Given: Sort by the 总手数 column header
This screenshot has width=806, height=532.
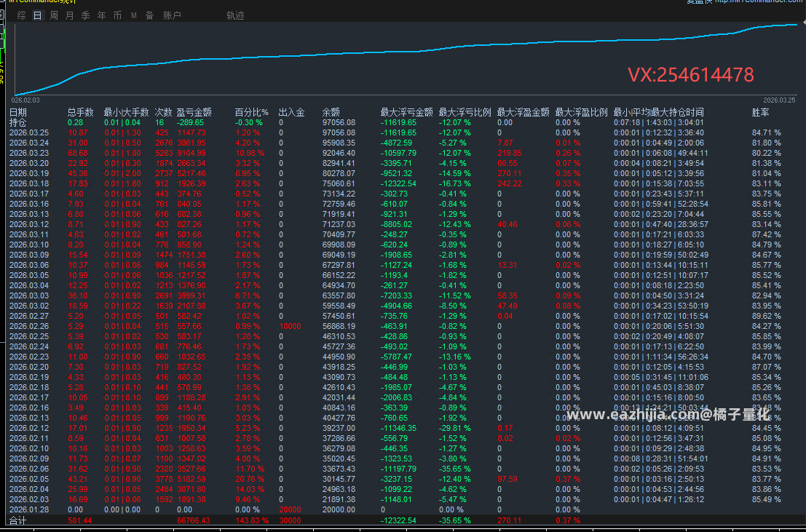Looking at the screenshot, I should pos(81,112).
